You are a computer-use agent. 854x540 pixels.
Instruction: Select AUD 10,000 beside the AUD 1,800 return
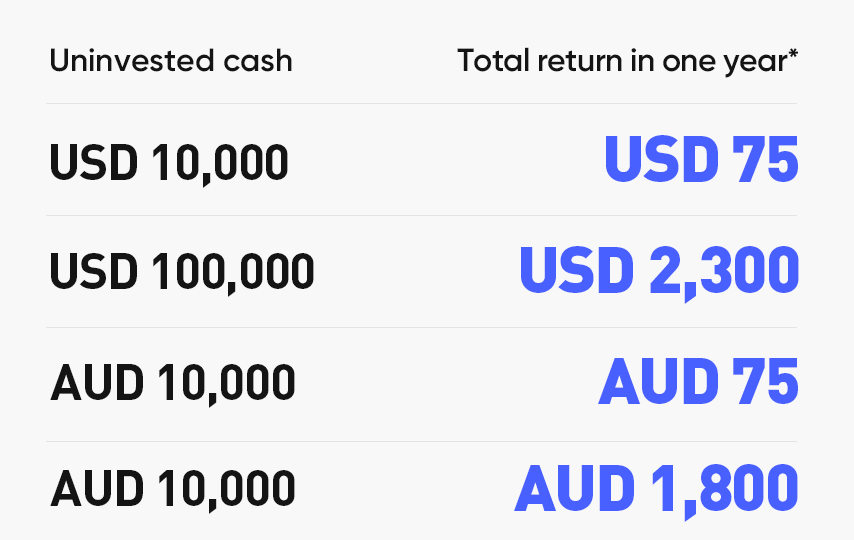(x=172, y=489)
